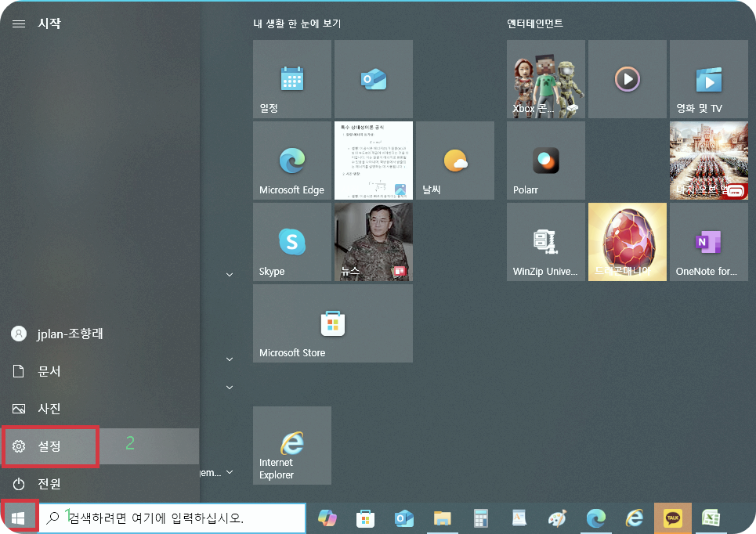Open the jplan-조향래 user account
Screen dimensions: 756x534
pos(99,334)
